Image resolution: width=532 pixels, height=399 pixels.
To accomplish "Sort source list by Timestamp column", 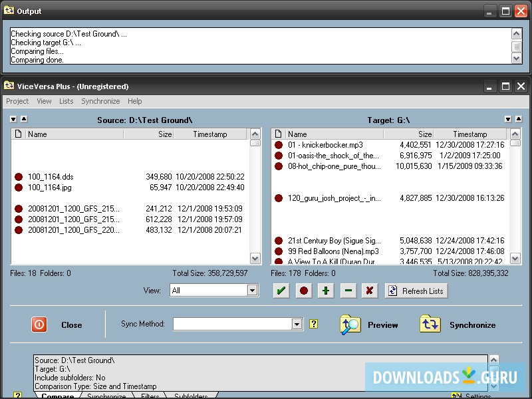I will pyautogui.click(x=210, y=134).
